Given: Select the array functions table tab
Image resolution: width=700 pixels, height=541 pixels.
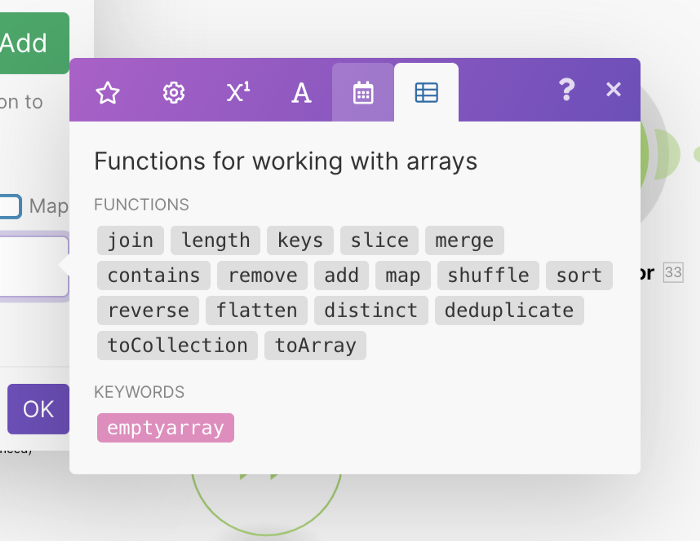Looking at the screenshot, I should 426,93.
